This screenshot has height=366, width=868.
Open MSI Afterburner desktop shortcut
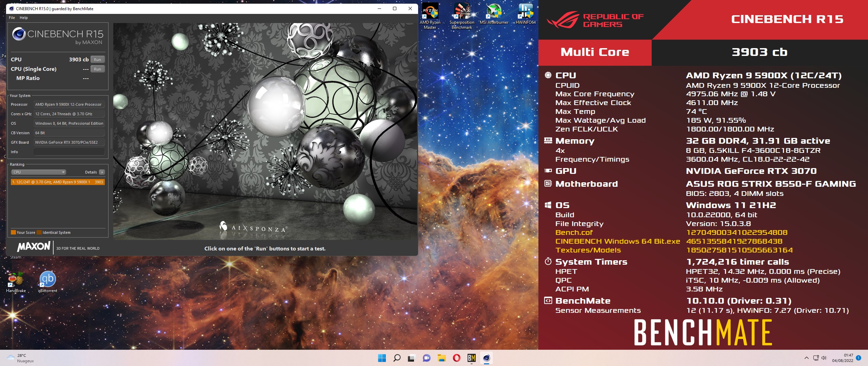coord(494,14)
